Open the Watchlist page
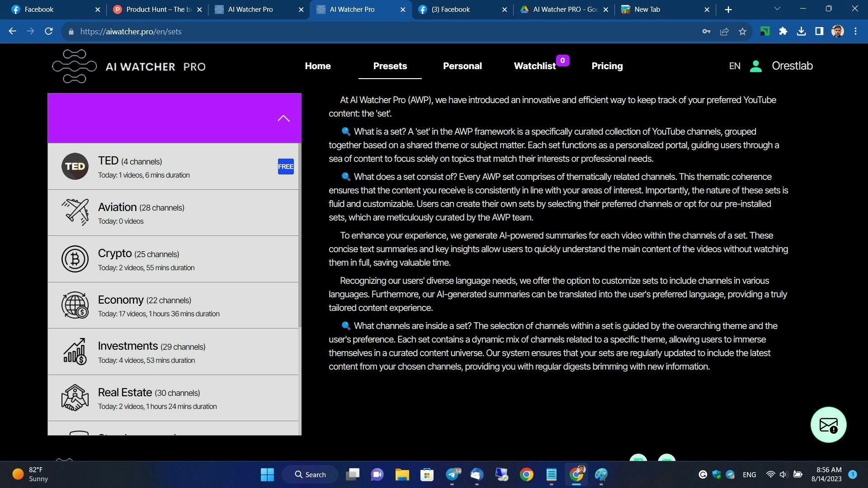 [535, 66]
